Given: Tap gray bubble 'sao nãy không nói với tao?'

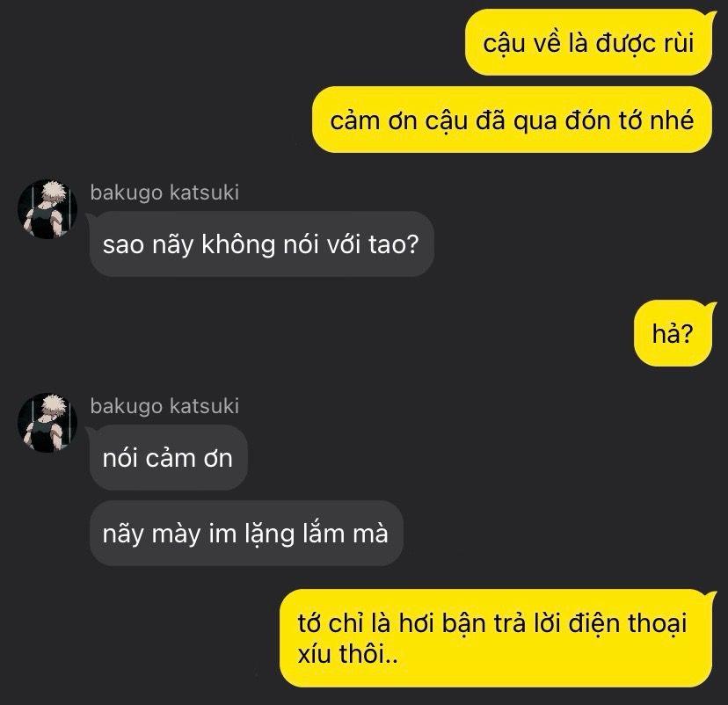Looking at the screenshot, I should (261, 244).
